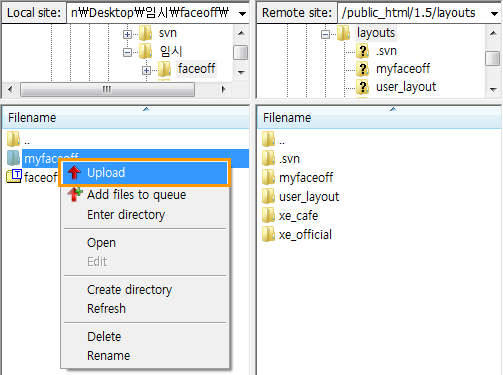Image resolution: width=503 pixels, height=375 pixels.
Task: Click the Add files to queue icon
Action: click(75, 194)
